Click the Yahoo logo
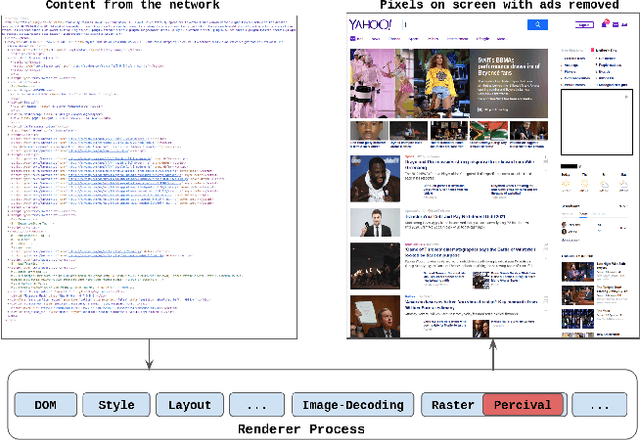This screenshot has width=640, height=440. click(373, 25)
